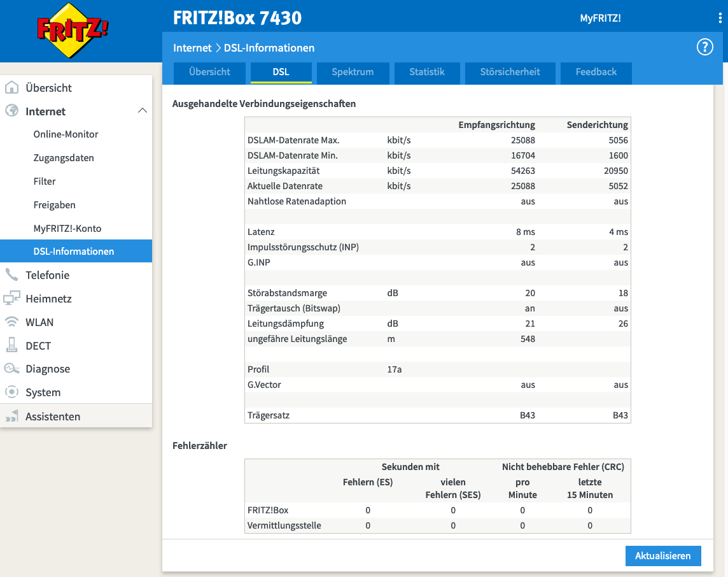Screen dimensions: 728x577
Task: Open the help question mark icon
Action: click(x=705, y=47)
